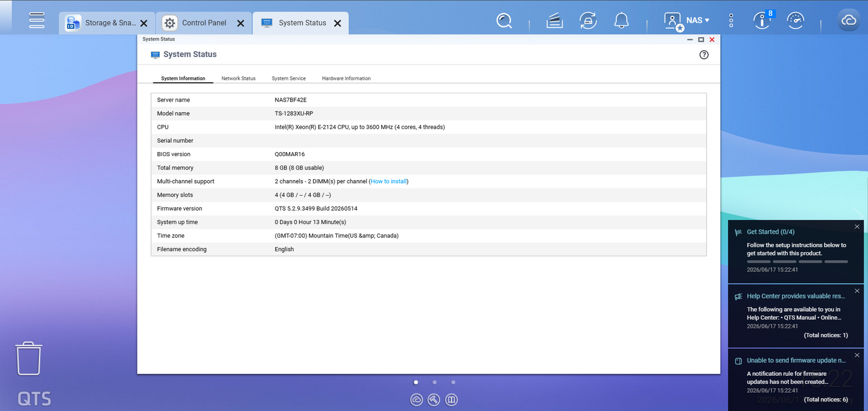Click Total notices: 6 text

click(x=826, y=399)
